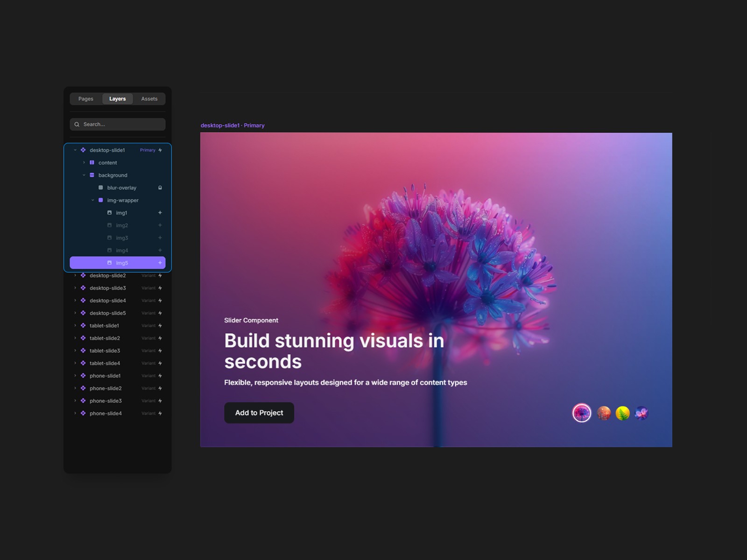Collapse the img-wrapper layer
This screenshot has width=747, height=560.
point(92,200)
